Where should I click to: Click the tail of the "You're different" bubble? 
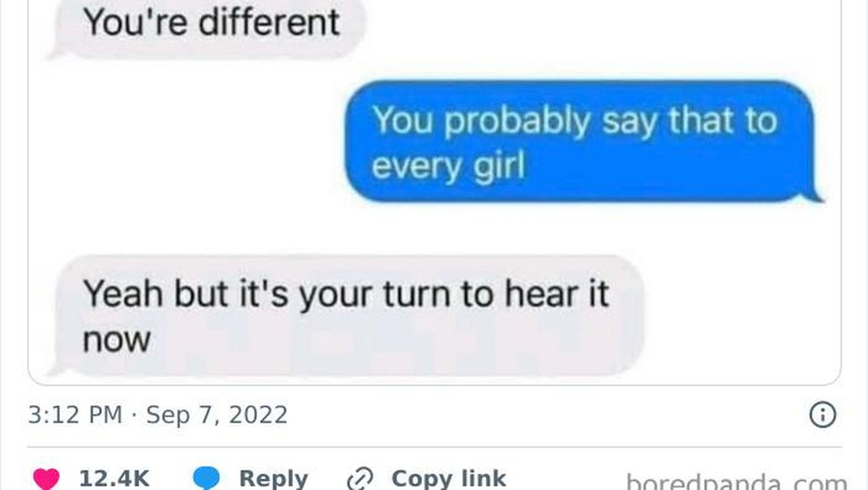coord(58,51)
